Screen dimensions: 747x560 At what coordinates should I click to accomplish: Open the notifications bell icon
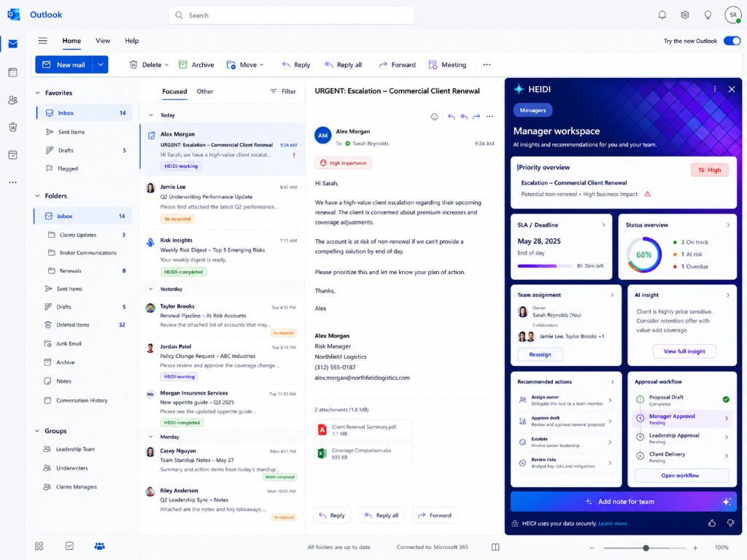[x=662, y=15]
